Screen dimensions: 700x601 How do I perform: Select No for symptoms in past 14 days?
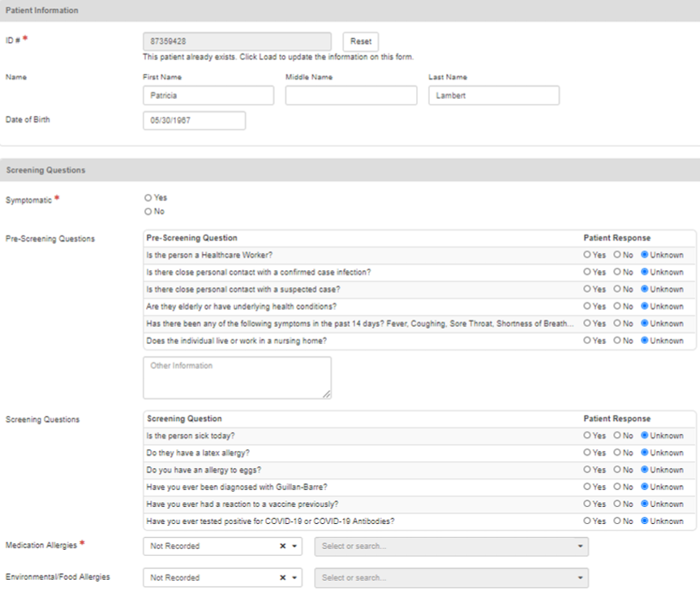[617, 323]
